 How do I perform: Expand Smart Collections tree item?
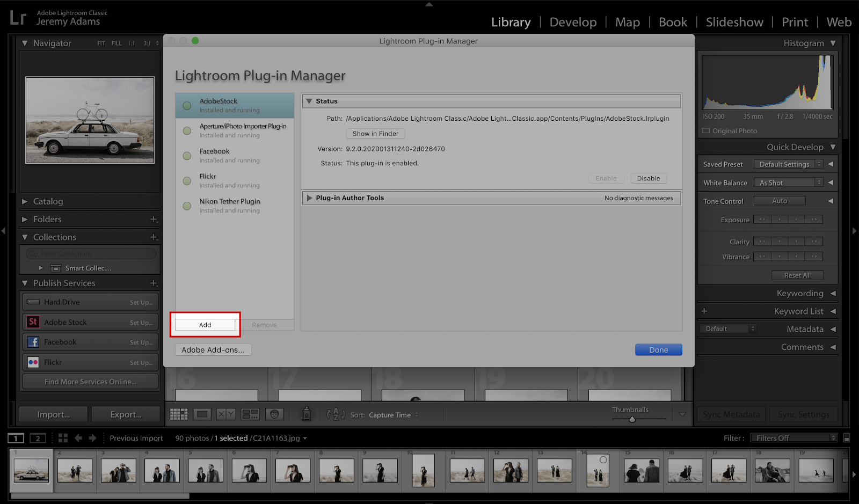click(41, 268)
